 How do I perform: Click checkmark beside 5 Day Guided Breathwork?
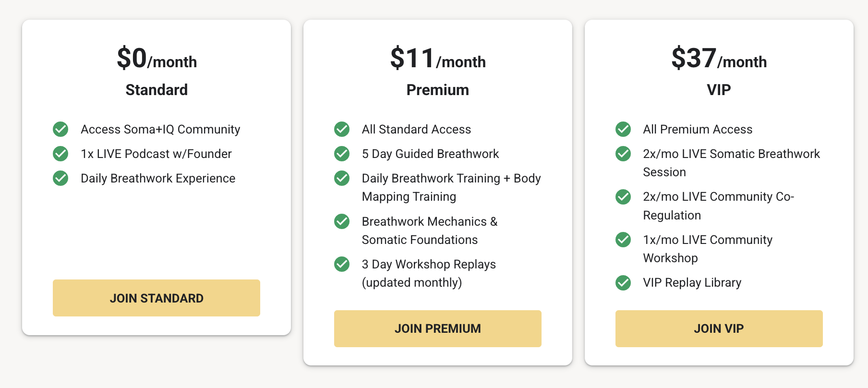pos(342,154)
